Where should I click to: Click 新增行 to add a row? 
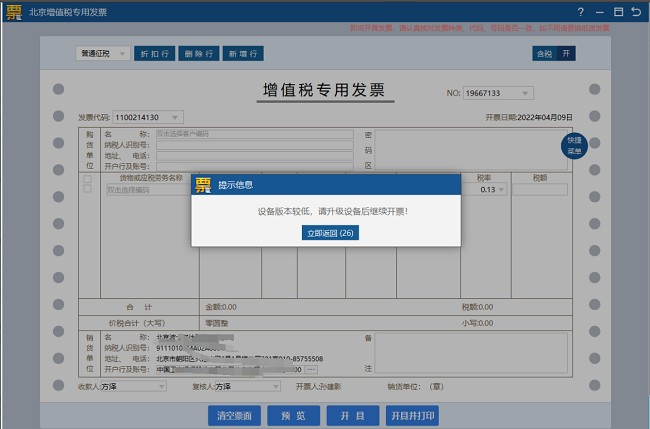click(244, 53)
